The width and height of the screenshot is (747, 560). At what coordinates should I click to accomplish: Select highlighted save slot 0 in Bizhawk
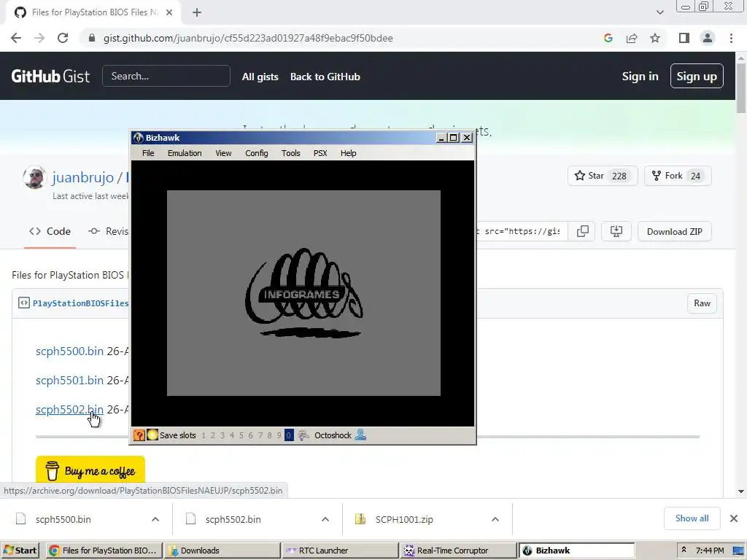[289, 435]
